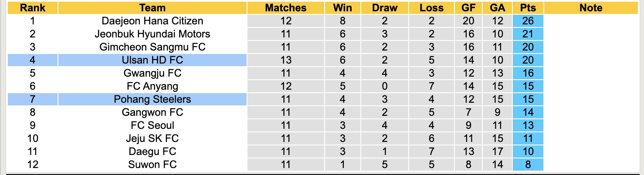Select the Note column header

tap(591, 8)
